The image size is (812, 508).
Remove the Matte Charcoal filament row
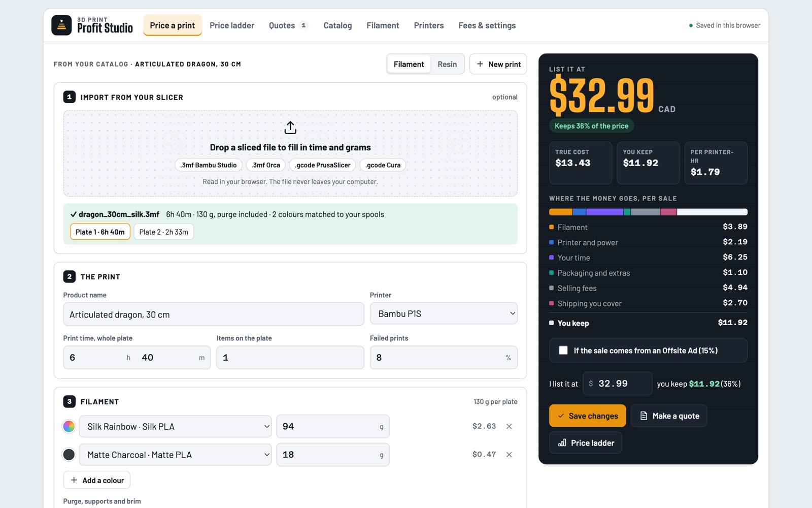coord(509,455)
